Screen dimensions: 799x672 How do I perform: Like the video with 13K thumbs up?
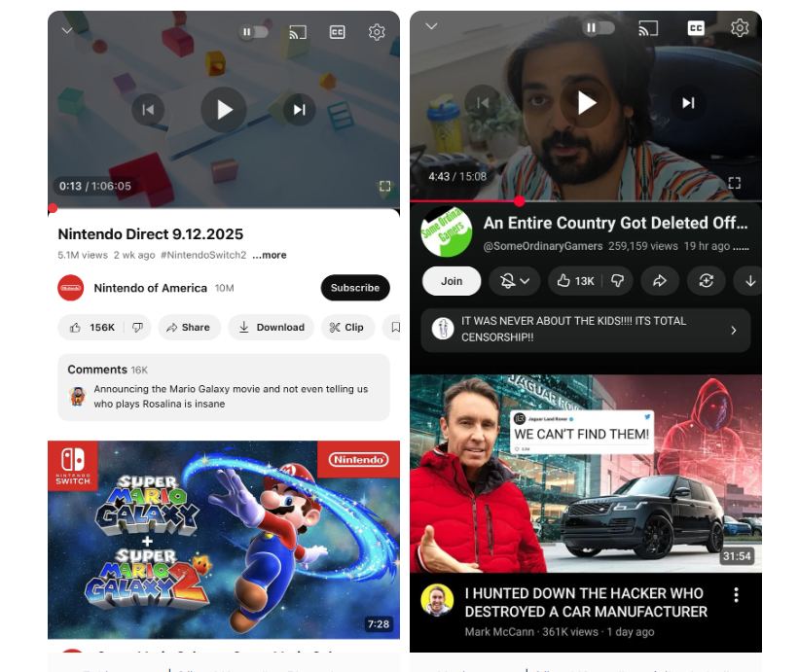coord(575,281)
